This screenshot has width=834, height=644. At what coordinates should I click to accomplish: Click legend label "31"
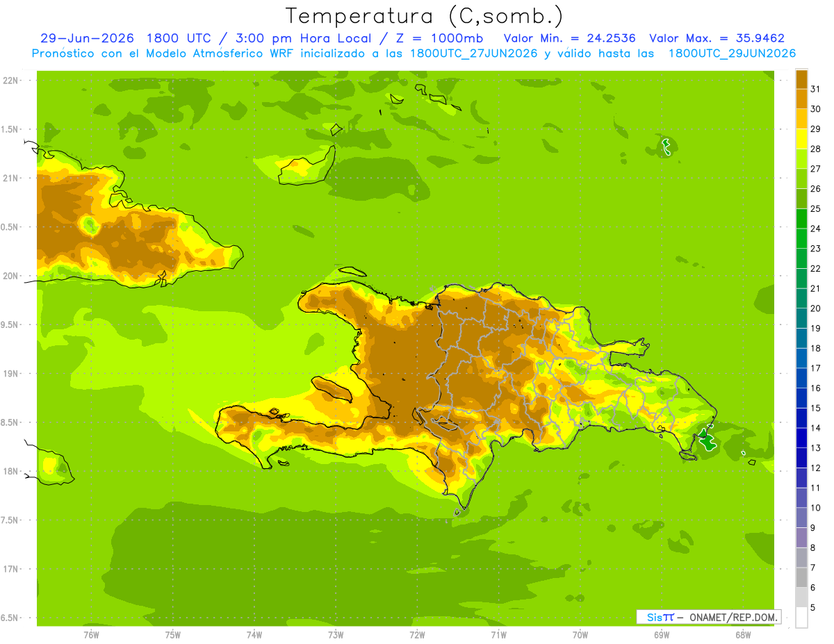[x=815, y=89]
